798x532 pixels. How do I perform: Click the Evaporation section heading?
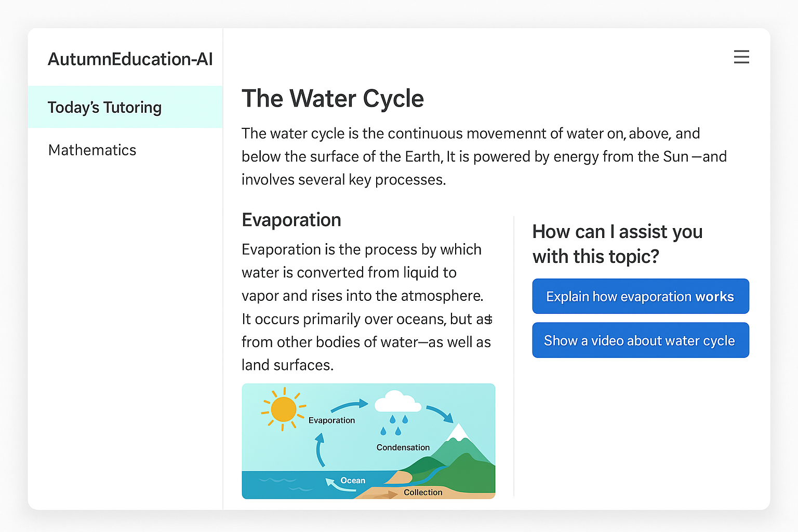[x=291, y=220]
